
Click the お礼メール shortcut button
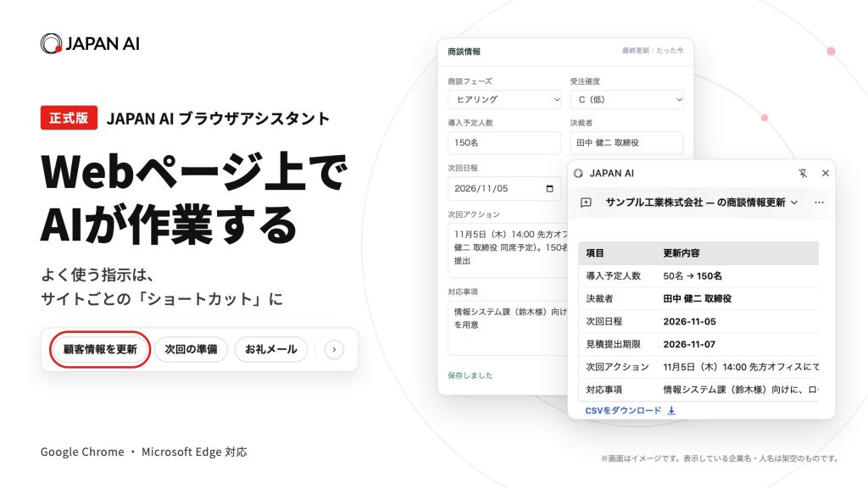coord(271,349)
